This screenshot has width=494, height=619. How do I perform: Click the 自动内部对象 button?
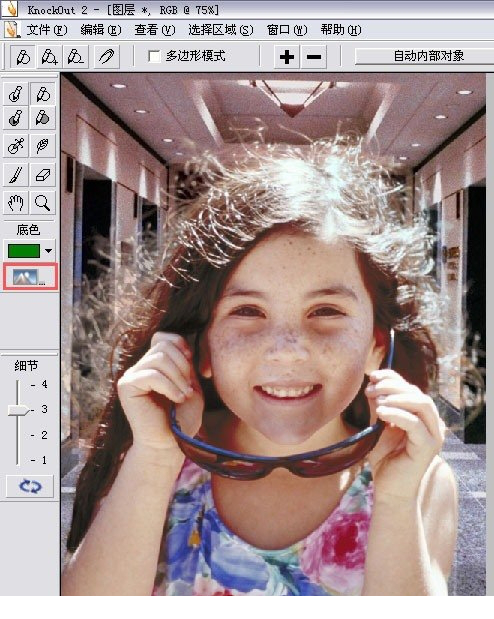[425, 56]
